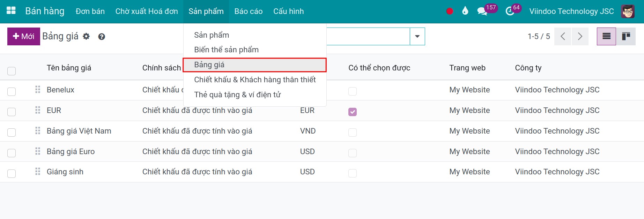644x219 pixels.
Task: Focus the search input field
Action: [x=368, y=36]
